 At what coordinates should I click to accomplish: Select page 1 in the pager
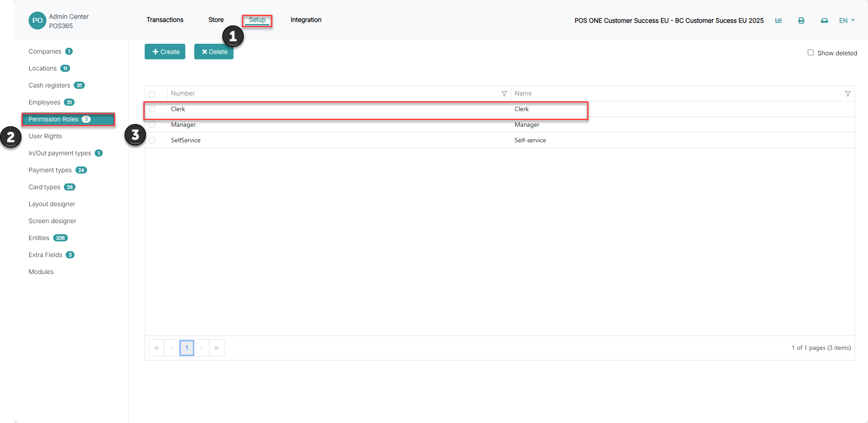point(187,348)
